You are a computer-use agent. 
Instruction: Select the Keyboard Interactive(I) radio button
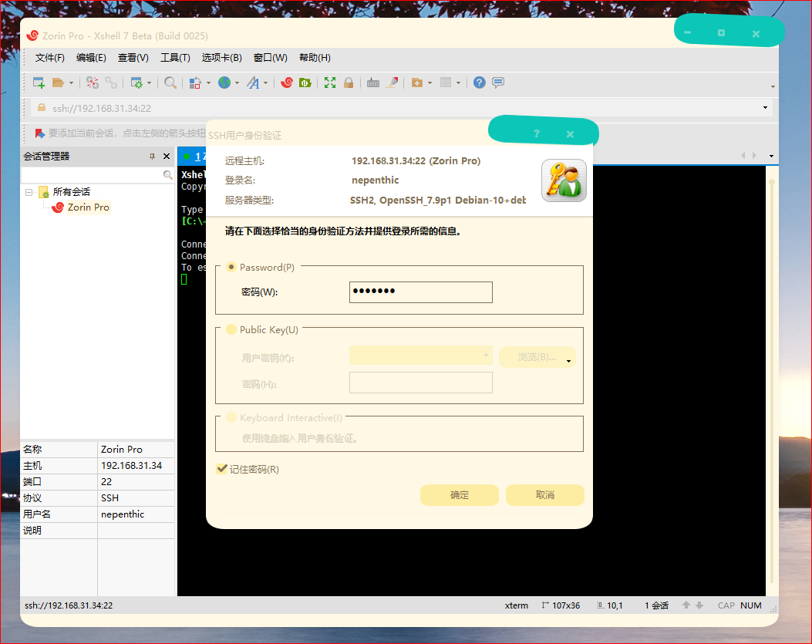(231, 417)
